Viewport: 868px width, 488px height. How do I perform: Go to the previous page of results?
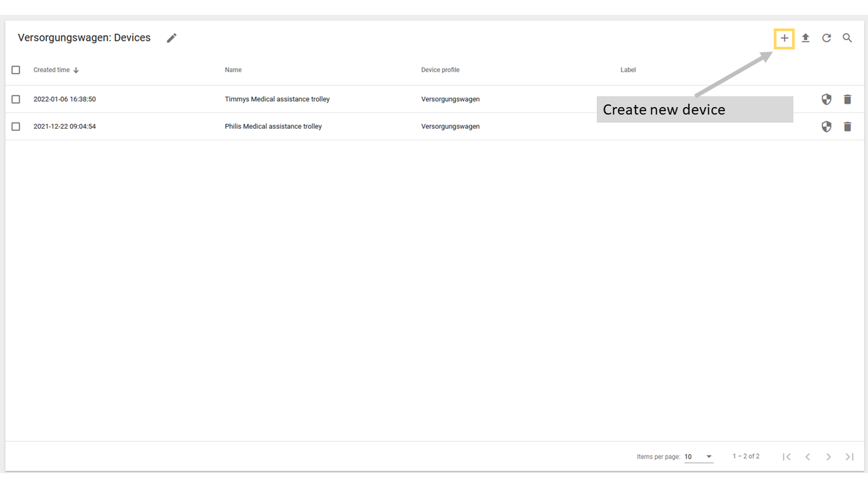click(808, 457)
